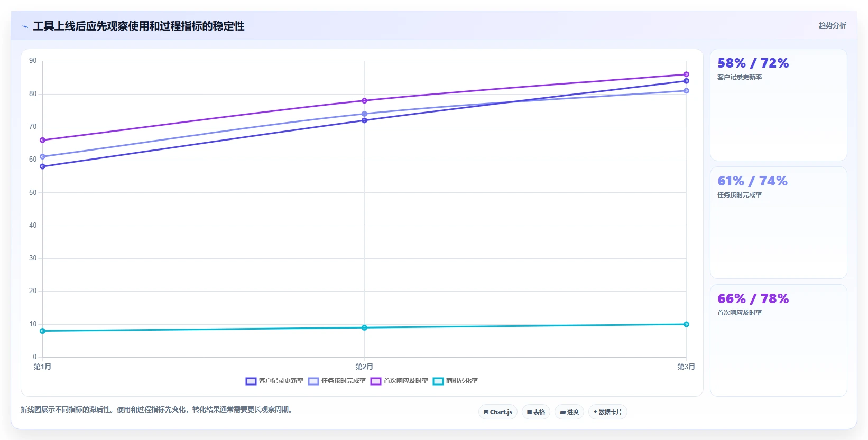Screen dimensions: 868x440
Task: Toggle the 任务按时完成率 legend swatch
Action: point(313,381)
